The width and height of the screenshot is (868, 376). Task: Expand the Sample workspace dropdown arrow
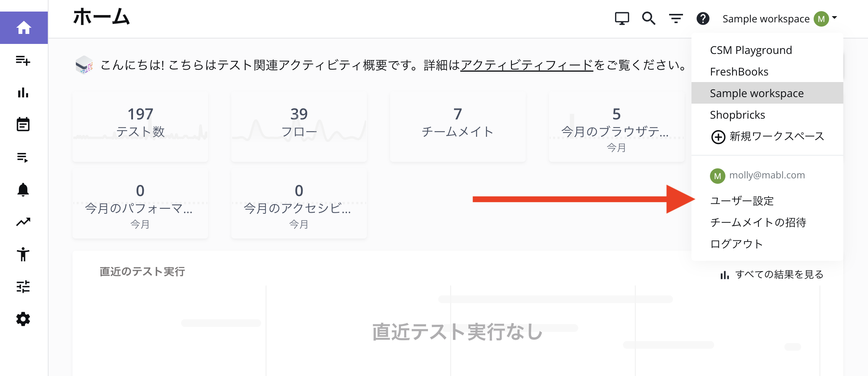pos(834,18)
